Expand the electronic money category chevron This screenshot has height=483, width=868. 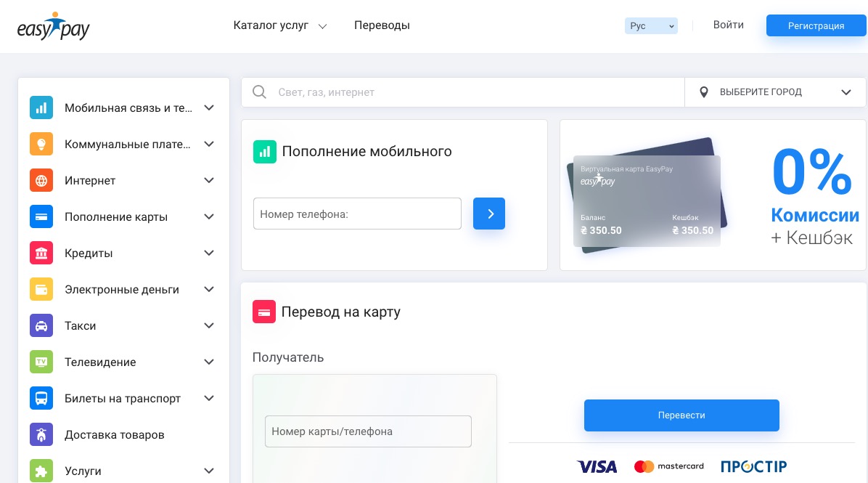point(209,289)
